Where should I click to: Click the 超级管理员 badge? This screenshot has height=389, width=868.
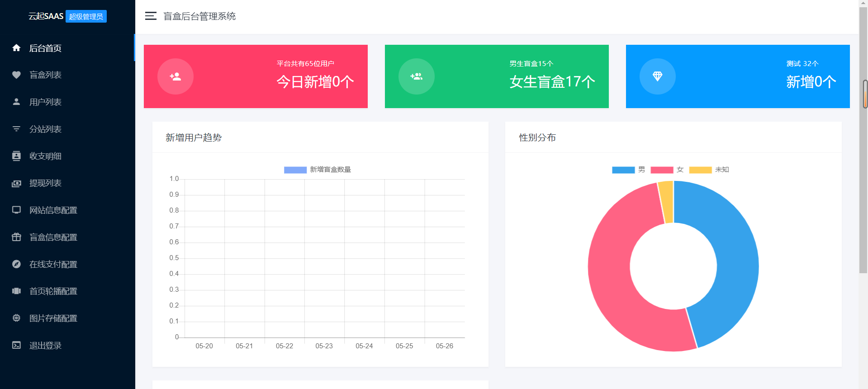86,16
